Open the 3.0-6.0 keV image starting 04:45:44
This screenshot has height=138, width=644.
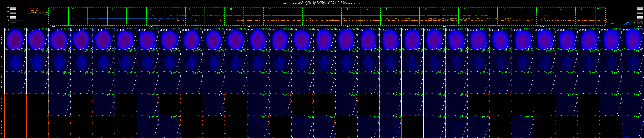coord(148,39)
